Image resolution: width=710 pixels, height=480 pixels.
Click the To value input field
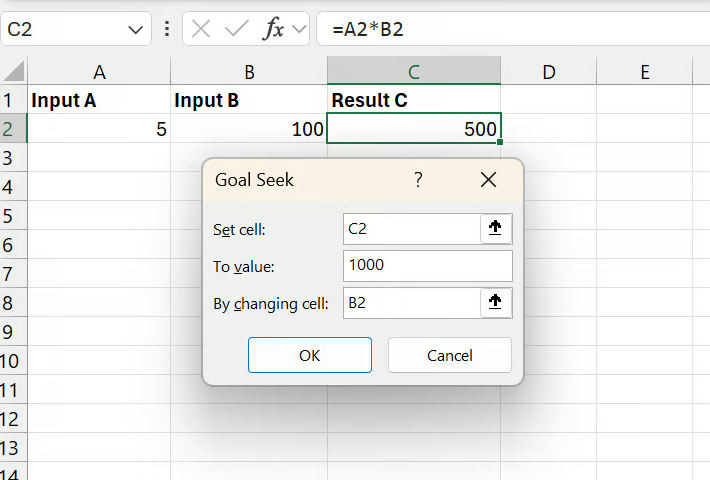coord(427,266)
